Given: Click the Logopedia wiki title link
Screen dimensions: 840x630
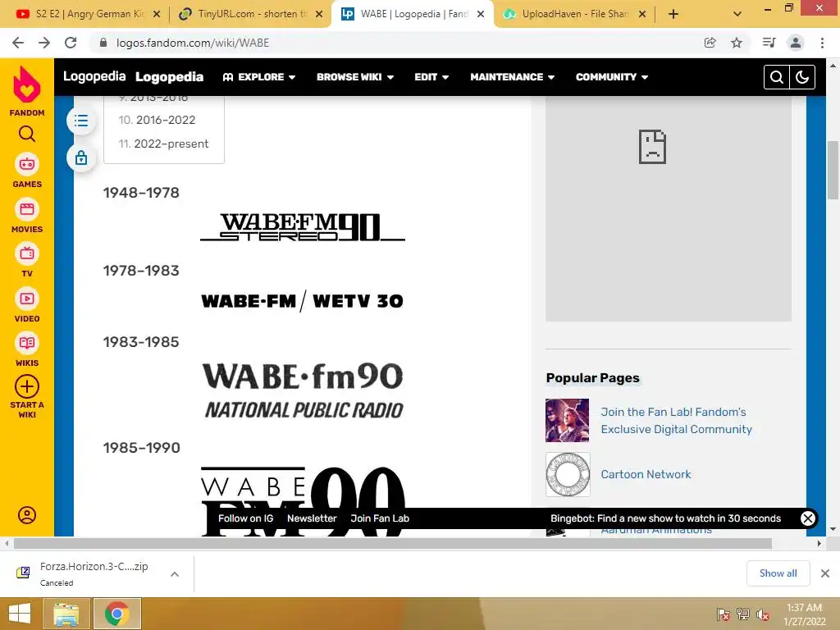Looking at the screenshot, I should 169,77.
